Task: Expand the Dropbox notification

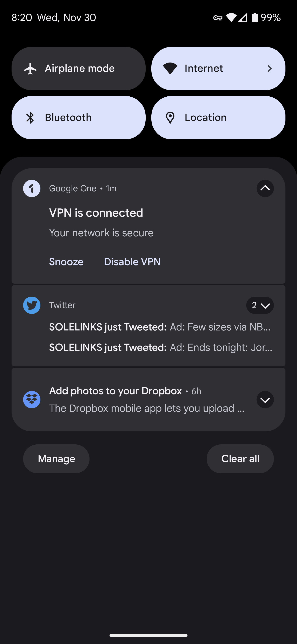Action: [x=265, y=399]
